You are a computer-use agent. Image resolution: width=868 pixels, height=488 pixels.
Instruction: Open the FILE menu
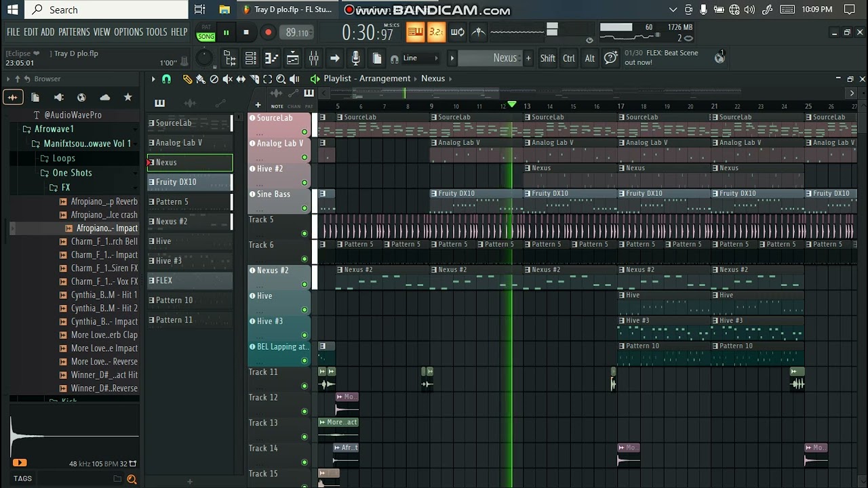tap(14, 32)
